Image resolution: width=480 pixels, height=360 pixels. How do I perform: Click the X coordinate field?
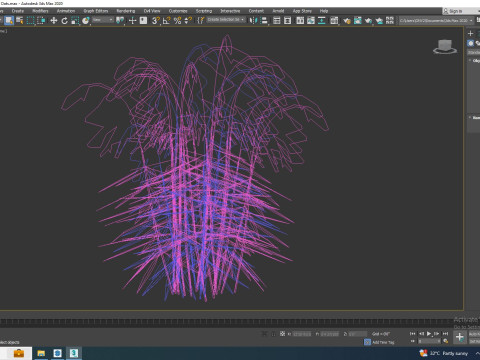[302, 334]
